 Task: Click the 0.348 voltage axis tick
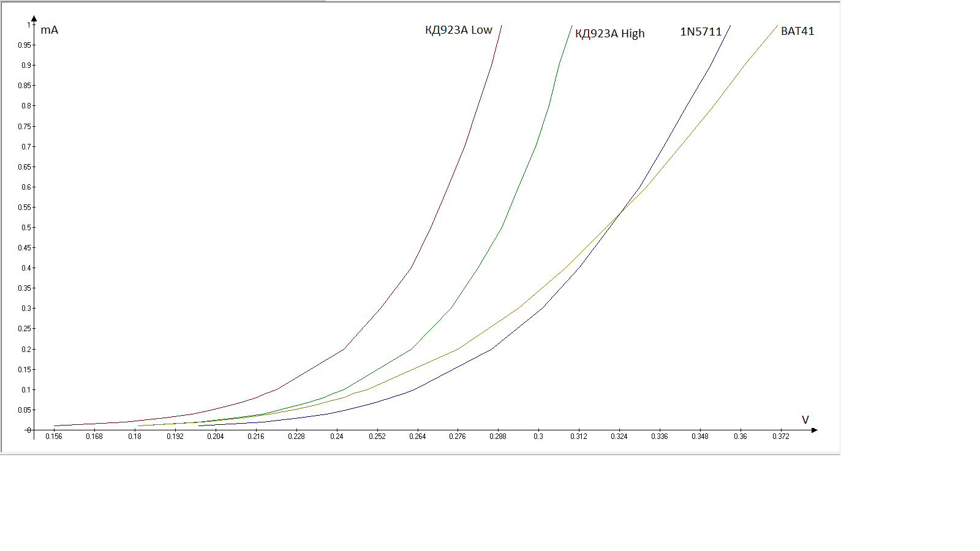tap(700, 437)
